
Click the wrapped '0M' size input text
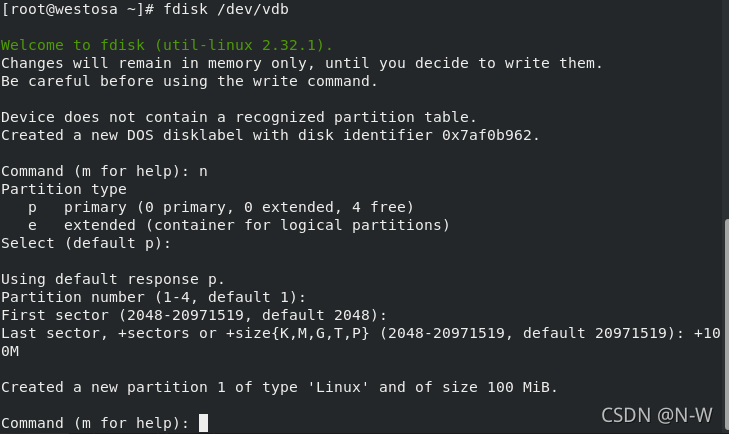tap(10, 352)
